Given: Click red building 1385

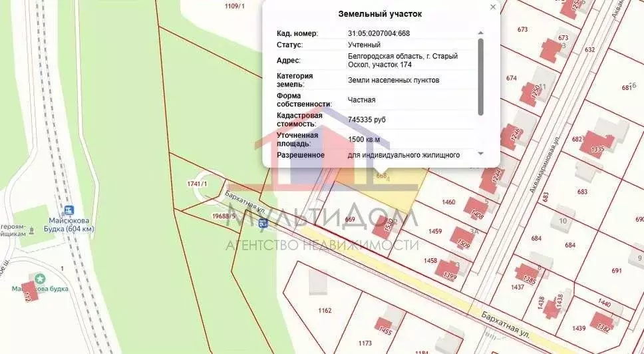Looking at the screenshot, I should tap(527, 275).
